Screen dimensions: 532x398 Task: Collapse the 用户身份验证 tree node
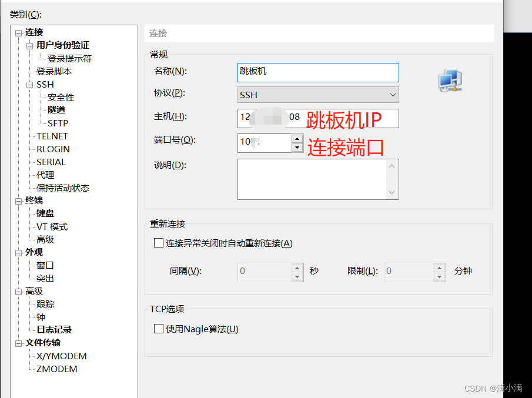coord(30,46)
